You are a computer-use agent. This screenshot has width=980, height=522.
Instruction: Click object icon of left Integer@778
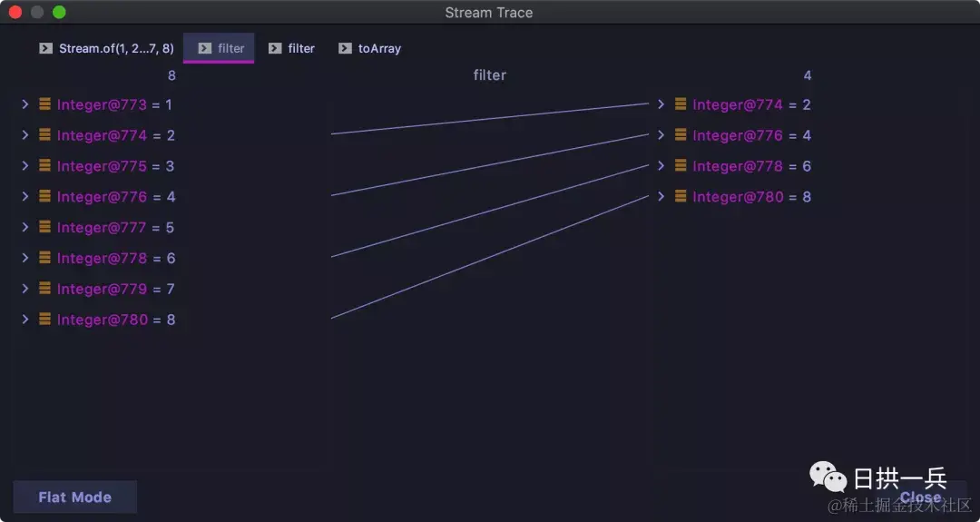pyautogui.click(x=45, y=257)
